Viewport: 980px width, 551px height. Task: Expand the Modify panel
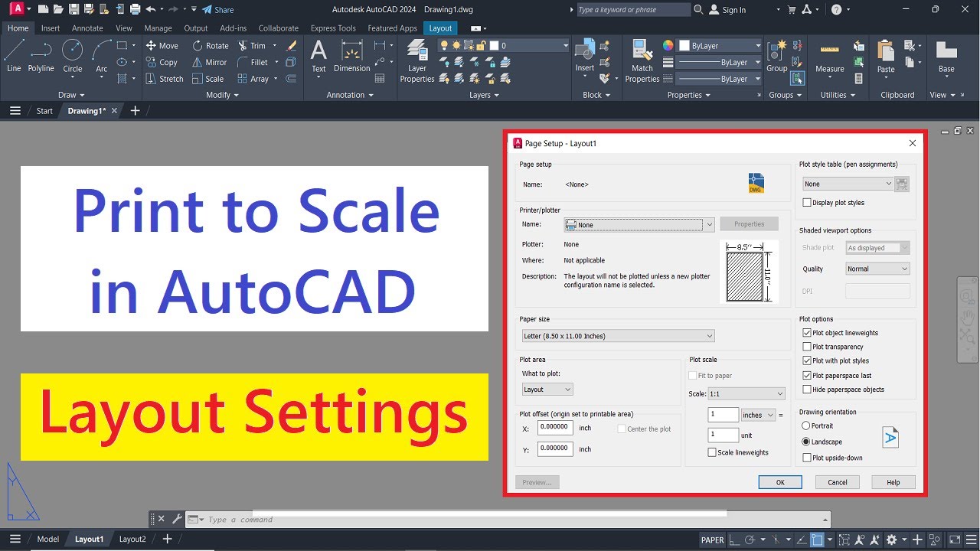coord(223,95)
